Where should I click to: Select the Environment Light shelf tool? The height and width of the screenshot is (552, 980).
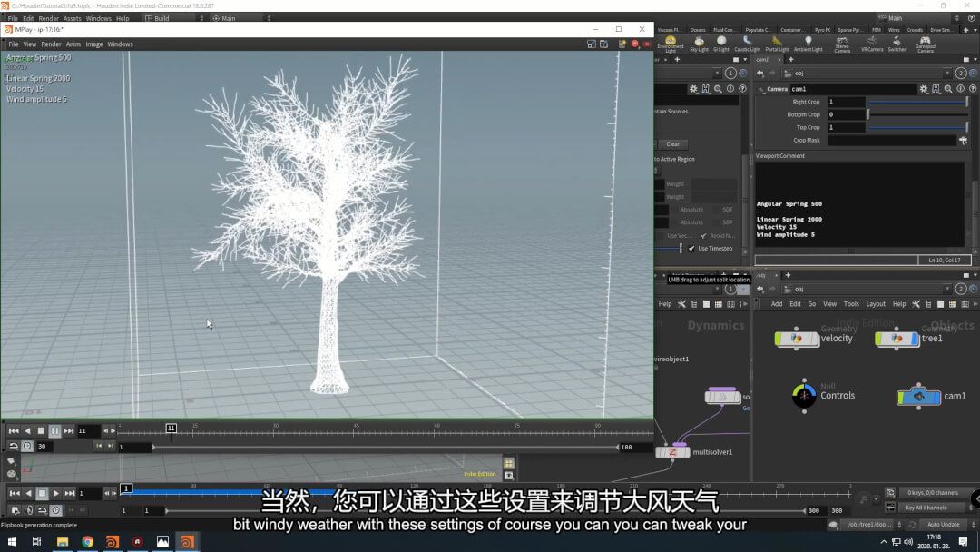pos(670,44)
